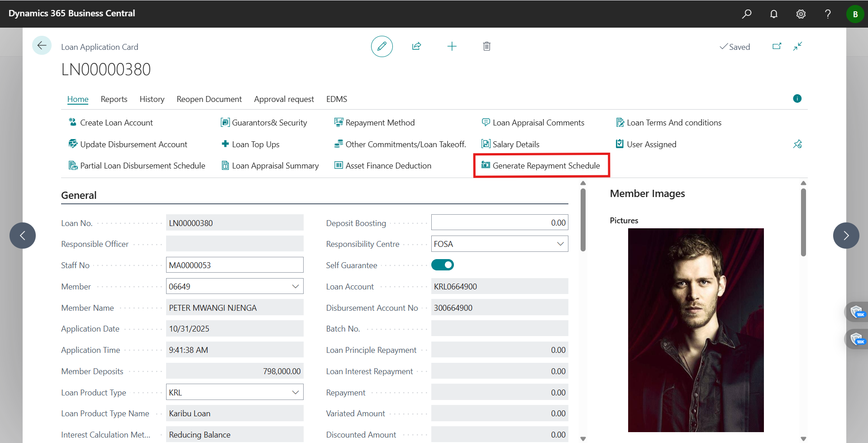Click the edit (pencil) icon
Viewport: 868px width, 443px height.
pyautogui.click(x=382, y=46)
